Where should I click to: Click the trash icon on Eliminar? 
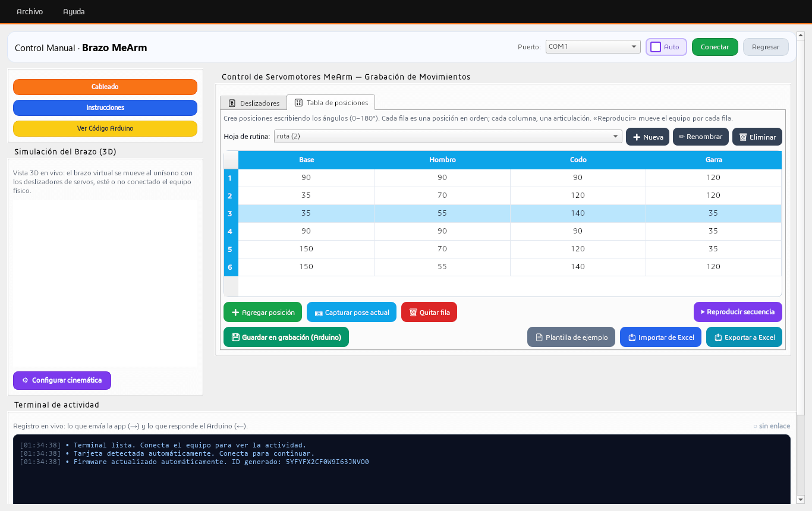[x=742, y=137]
